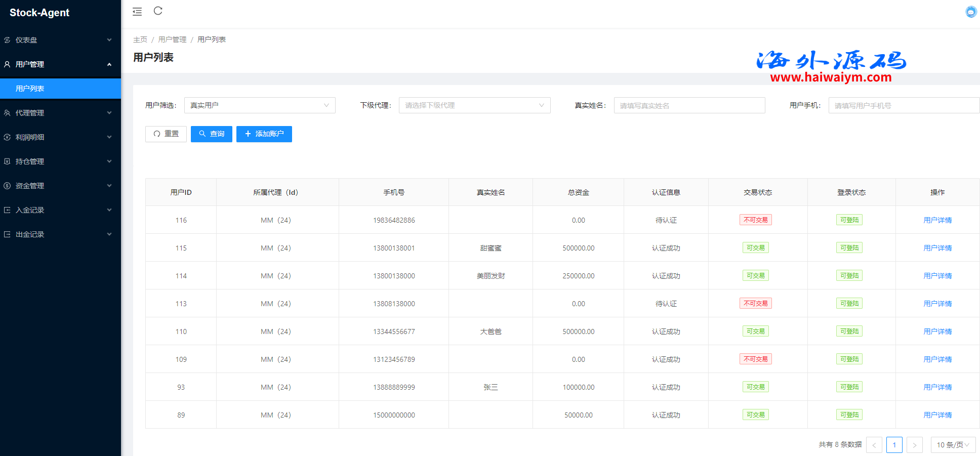
Task: Click the blue search query button
Action: (x=212, y=134)
